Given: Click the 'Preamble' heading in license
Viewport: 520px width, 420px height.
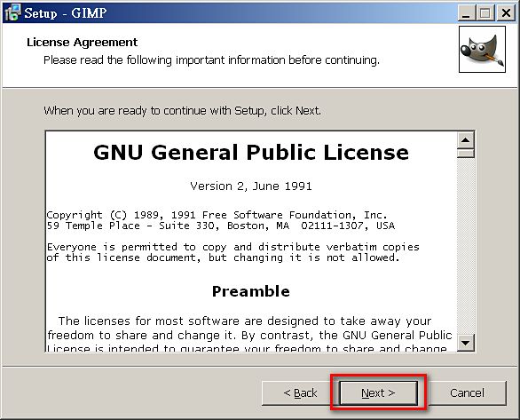Looking at the screenshot, I should pos(251,291).
